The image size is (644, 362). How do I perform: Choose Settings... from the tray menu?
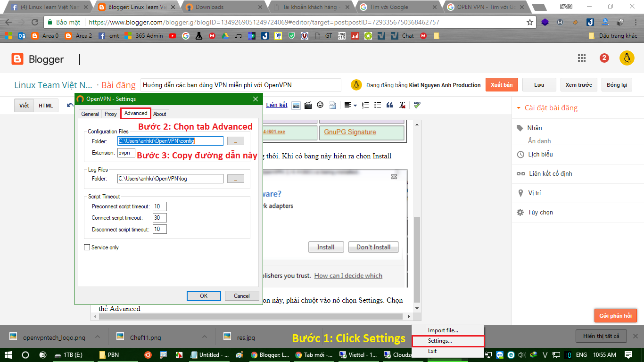[448, 341]
